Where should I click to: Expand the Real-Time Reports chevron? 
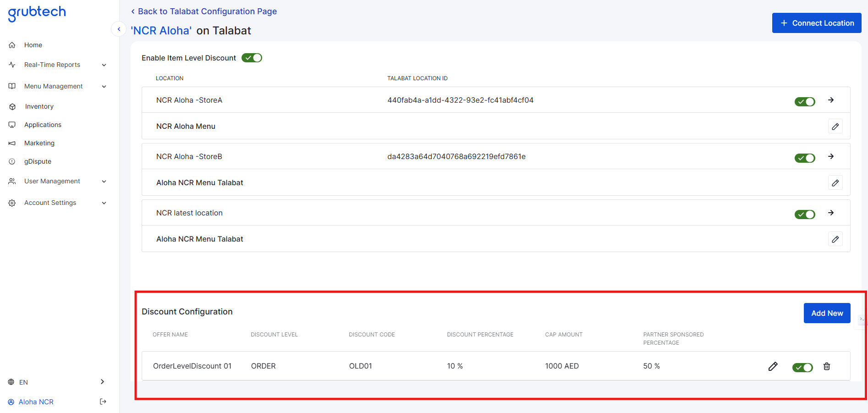click(104, 65)
